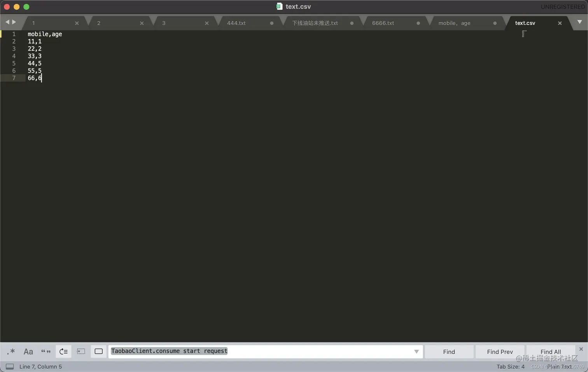Image resolution: width=588 pixels, height=372 pixels.
Task: Click unsaved dot on mobile, age tab
Action: point(495,23)
